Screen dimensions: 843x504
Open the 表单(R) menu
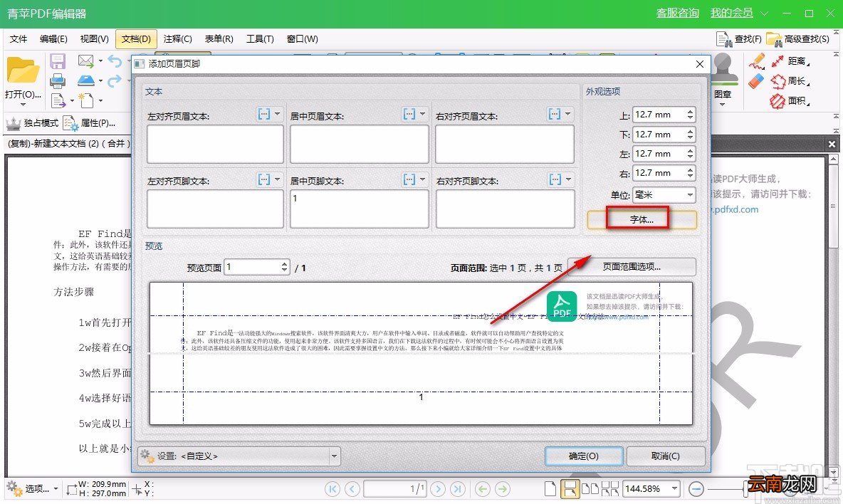pyautogui.click(x=219, y=38)
